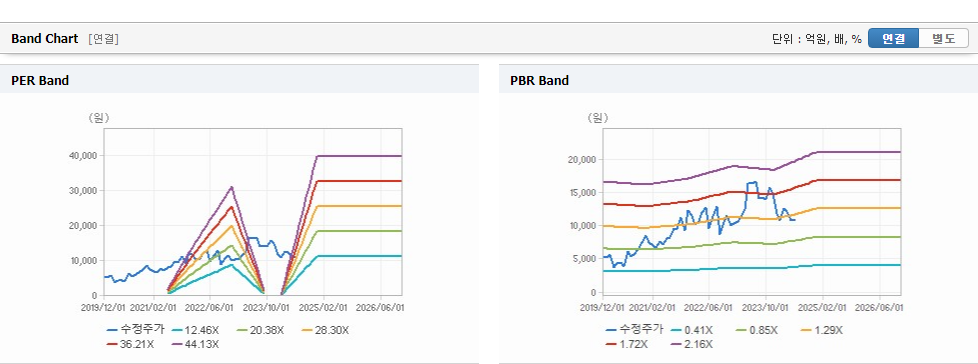
Task: Click the PBR Band panel title
Action: tap(540, 80)
